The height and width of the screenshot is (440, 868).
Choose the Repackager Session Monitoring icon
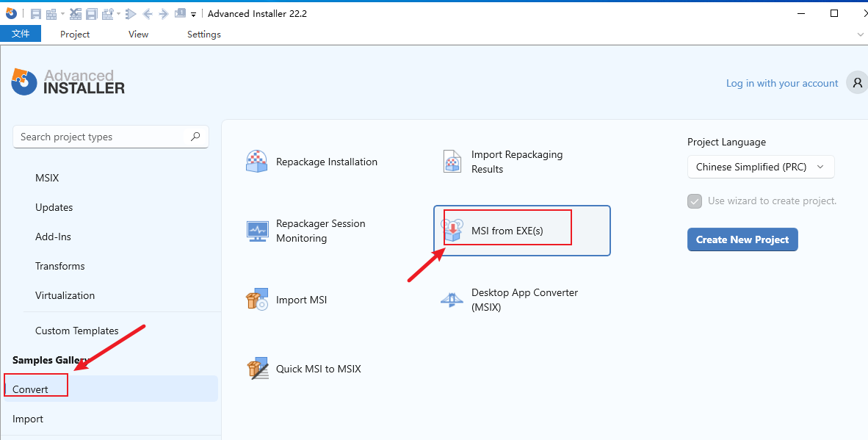[x=257, y=231]
